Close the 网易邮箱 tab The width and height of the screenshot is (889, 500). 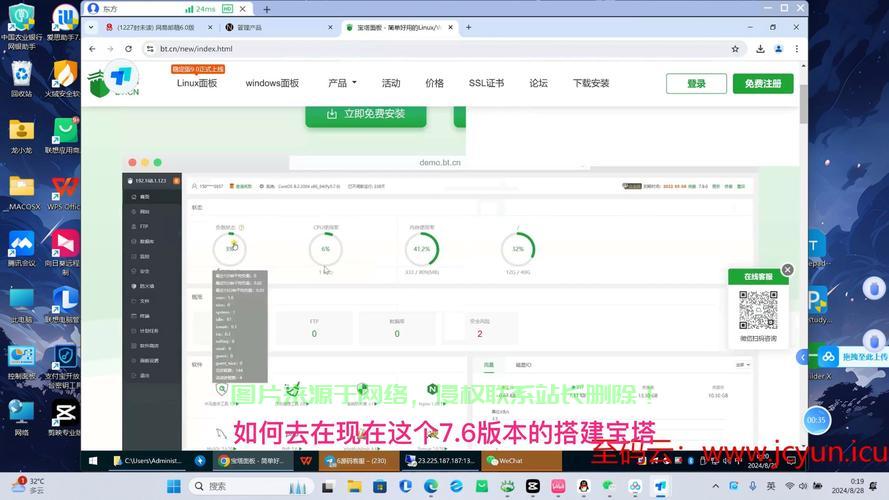[x=210, y=27]
